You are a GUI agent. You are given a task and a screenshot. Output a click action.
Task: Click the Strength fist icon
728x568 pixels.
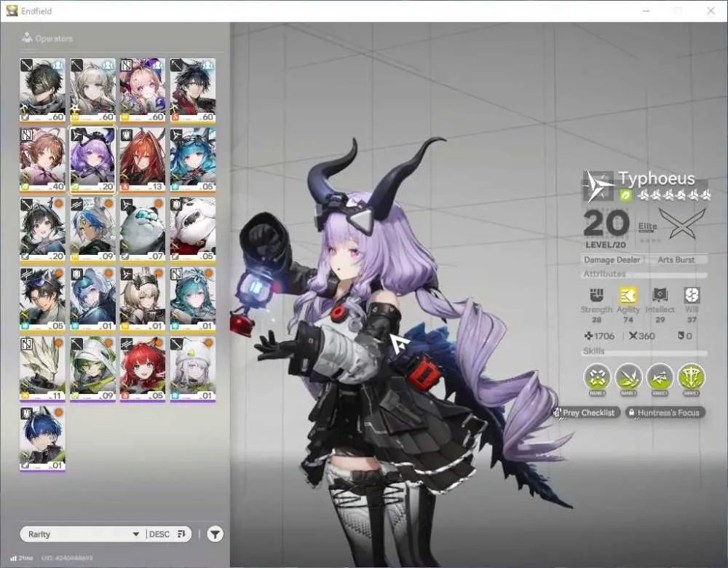(x=597, y=295)
